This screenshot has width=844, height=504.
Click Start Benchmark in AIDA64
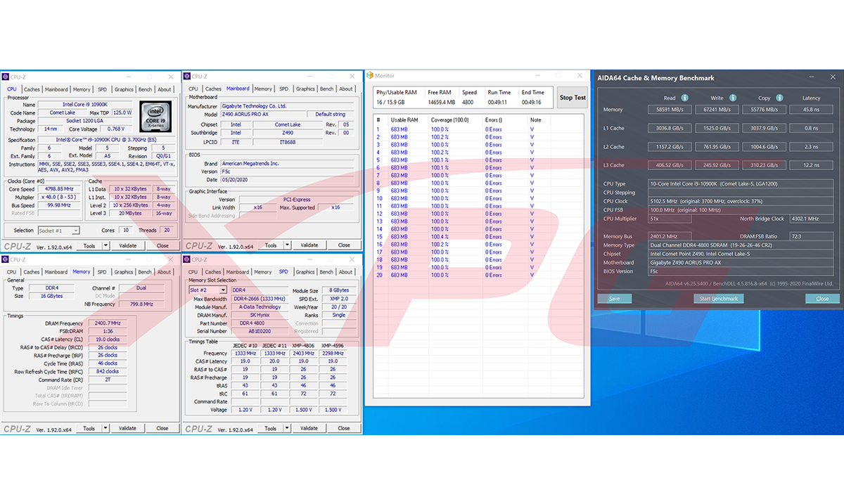718,299
